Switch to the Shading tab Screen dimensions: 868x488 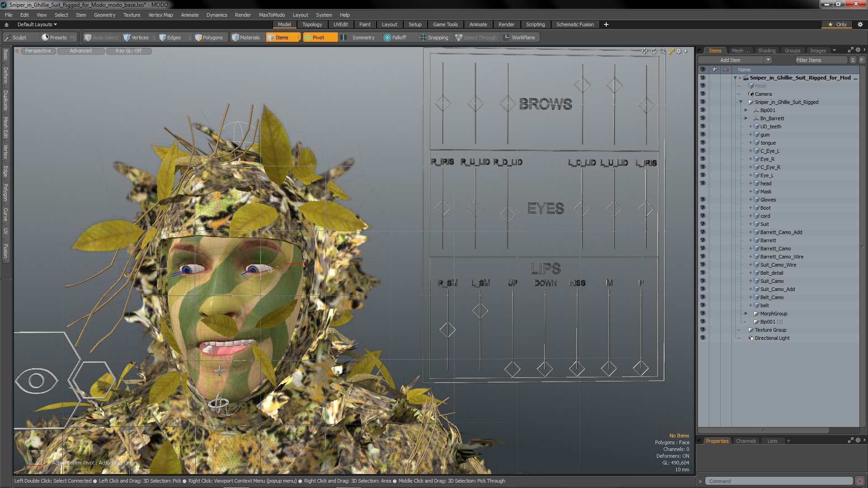766,51
